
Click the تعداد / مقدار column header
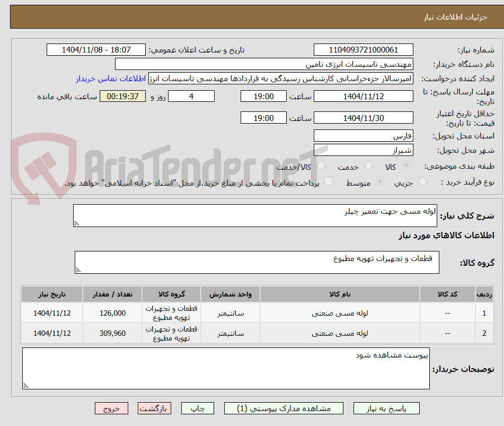click(112, 294)
